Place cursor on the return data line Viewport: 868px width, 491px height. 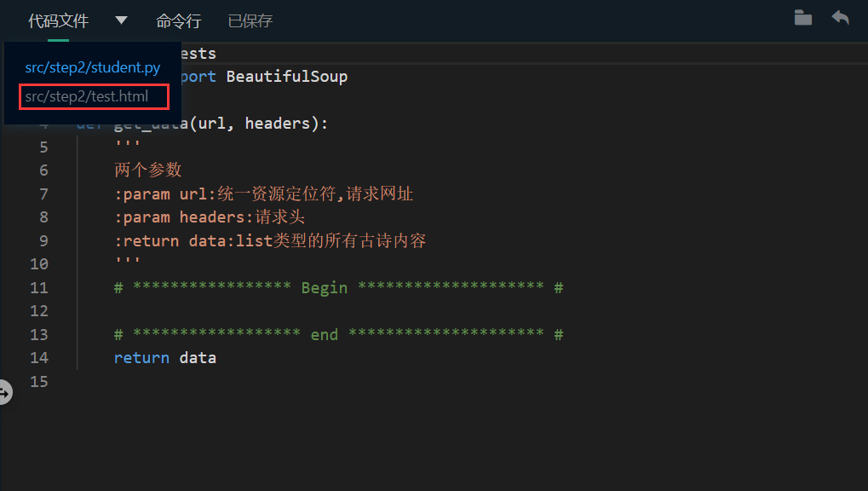click(164, 357)
